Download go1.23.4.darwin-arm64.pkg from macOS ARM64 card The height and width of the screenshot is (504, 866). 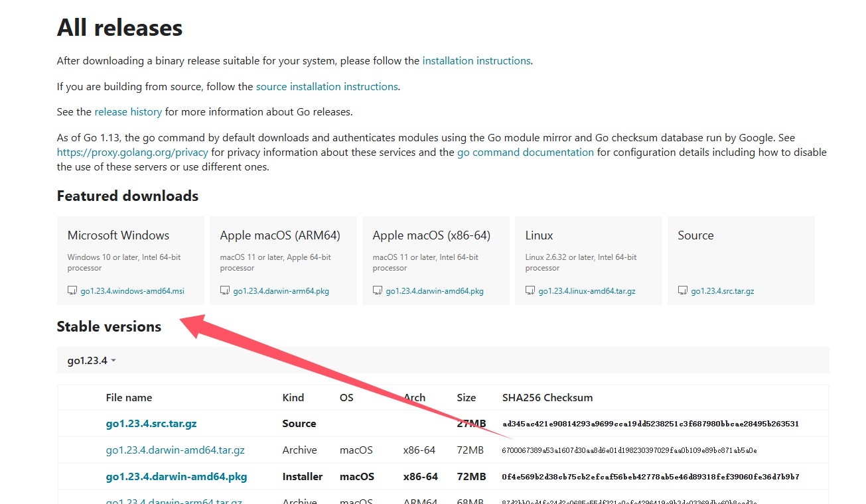point(281,291)
